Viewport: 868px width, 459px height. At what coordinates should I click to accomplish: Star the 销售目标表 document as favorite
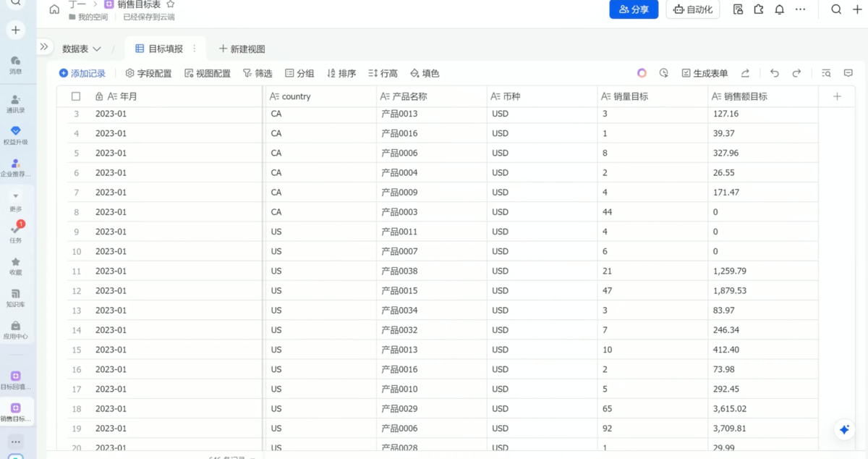[x=171, y=4]
